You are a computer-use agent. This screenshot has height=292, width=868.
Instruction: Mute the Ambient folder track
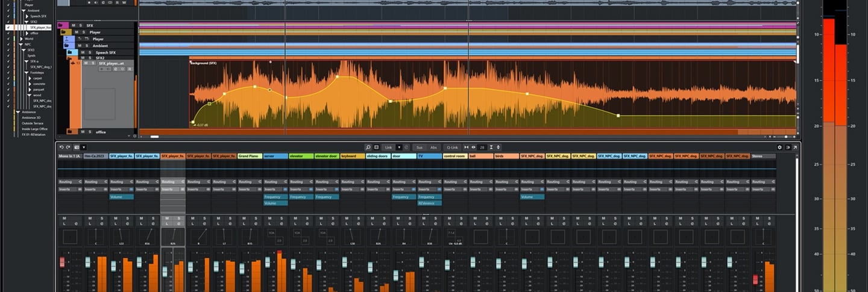(80, 46)
